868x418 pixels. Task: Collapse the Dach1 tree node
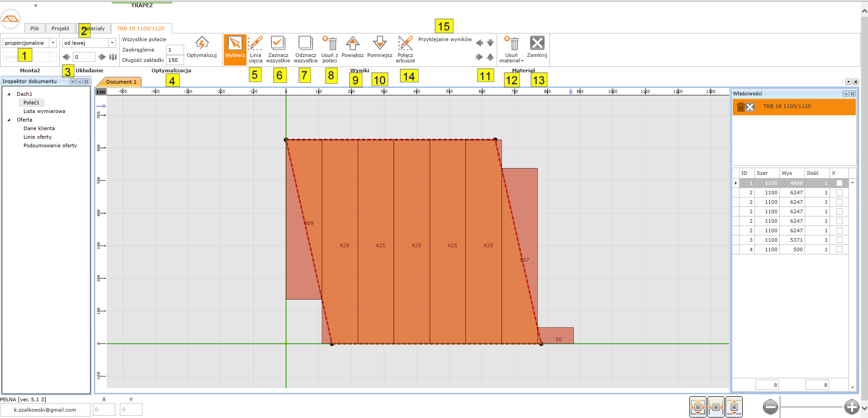point(9,94)
